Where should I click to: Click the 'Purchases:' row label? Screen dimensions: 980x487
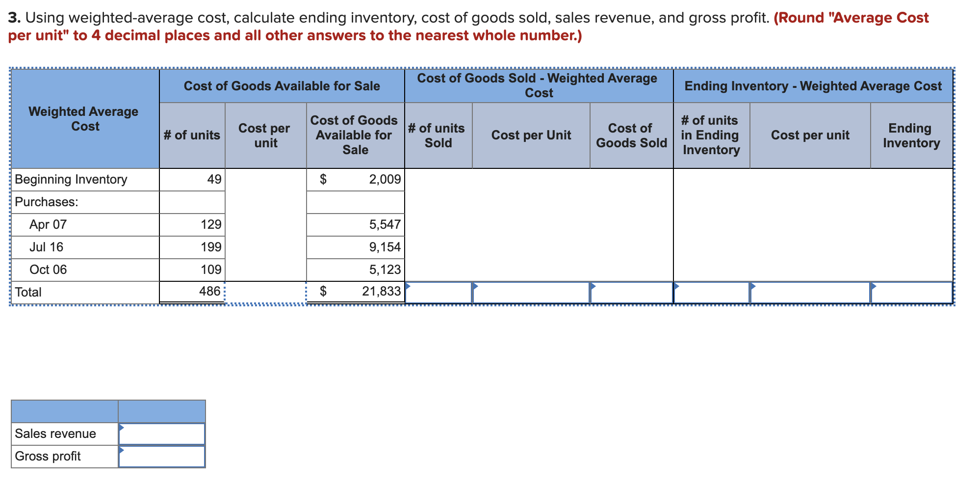click(x=47, y=202)
